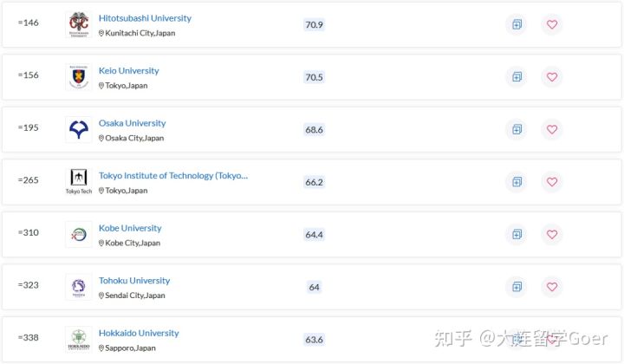Viewport: 624px width, 364px height.
Task: Click the Osaka University logo thumbnail
Action: 78,129
